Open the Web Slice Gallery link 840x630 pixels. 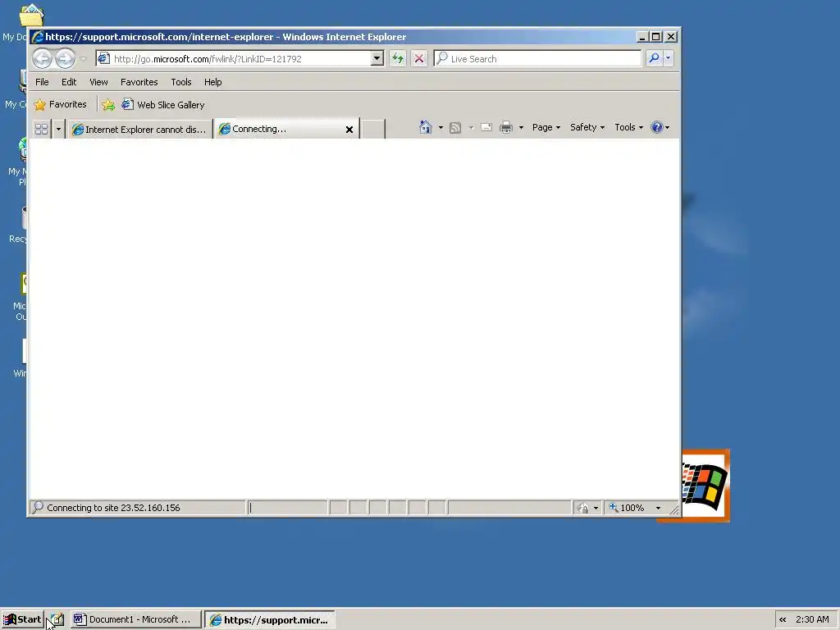163,104
